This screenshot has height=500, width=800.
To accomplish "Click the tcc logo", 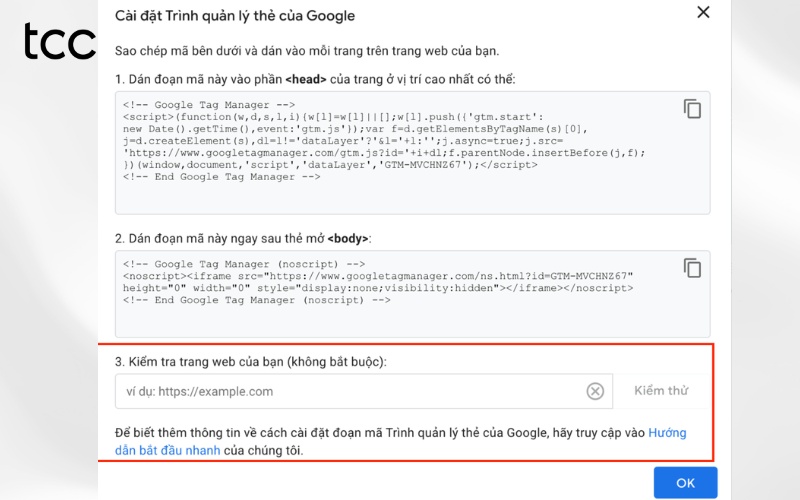I will (x=60, y=41).
